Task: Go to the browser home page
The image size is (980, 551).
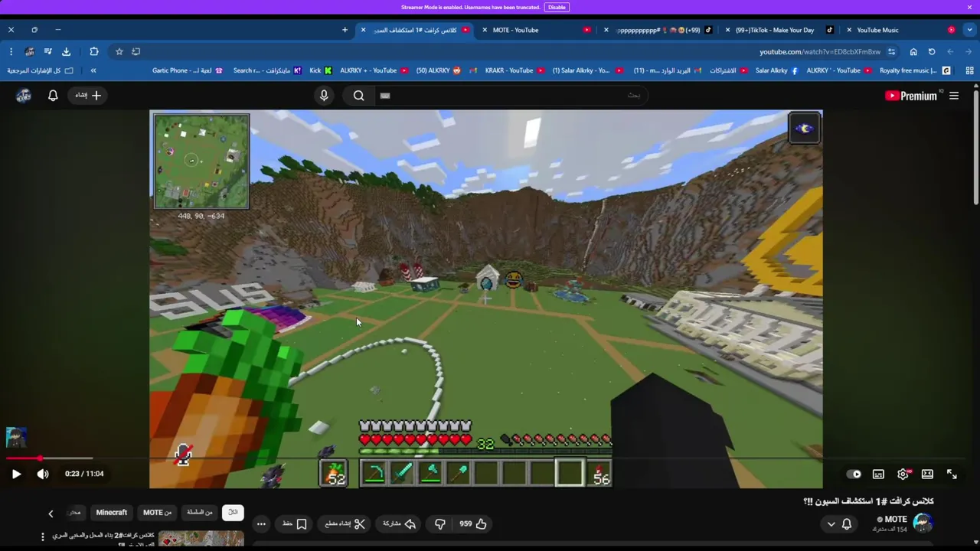Action: 913,51
